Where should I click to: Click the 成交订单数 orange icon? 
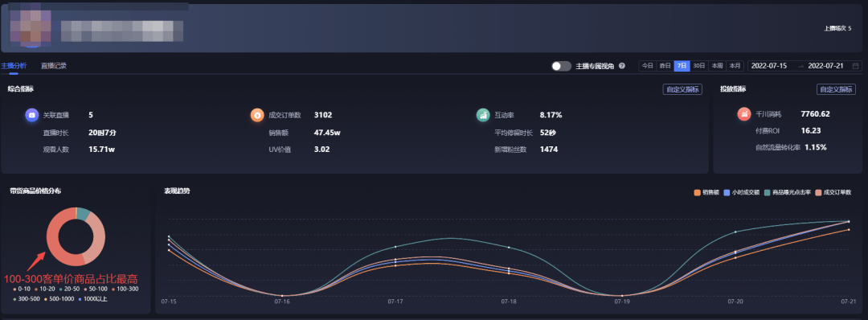pyautogui.click(x=257, y=115)
